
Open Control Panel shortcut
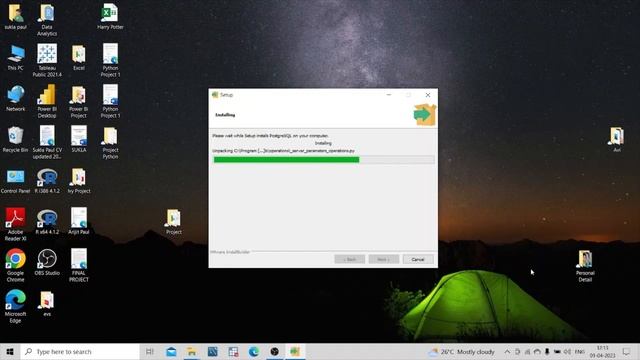click(16, 181)
